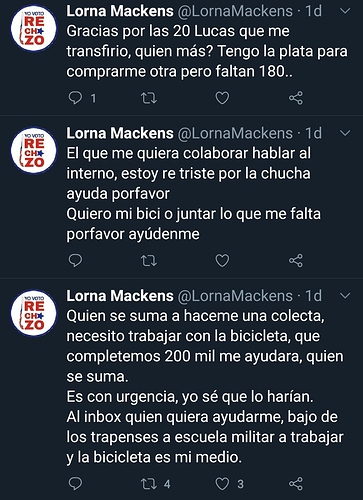Open Lorna Mackens profile from first tweet name
Viewport: 363px width, 500px height.
coord(120,11)
